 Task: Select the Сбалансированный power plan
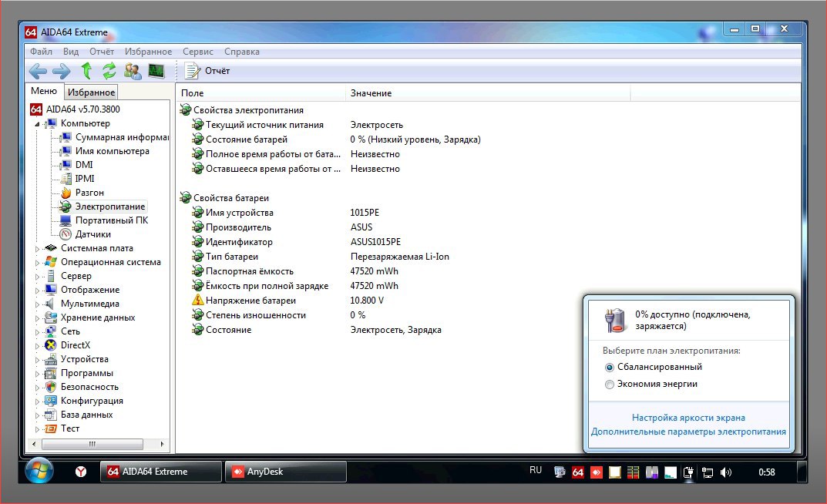654,367
